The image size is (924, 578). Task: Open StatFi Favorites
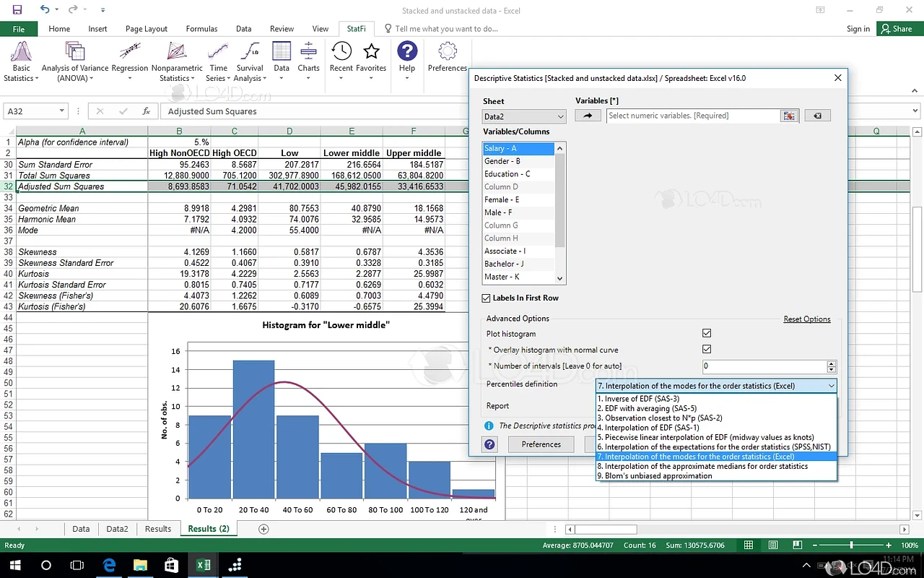click(371, 54)
